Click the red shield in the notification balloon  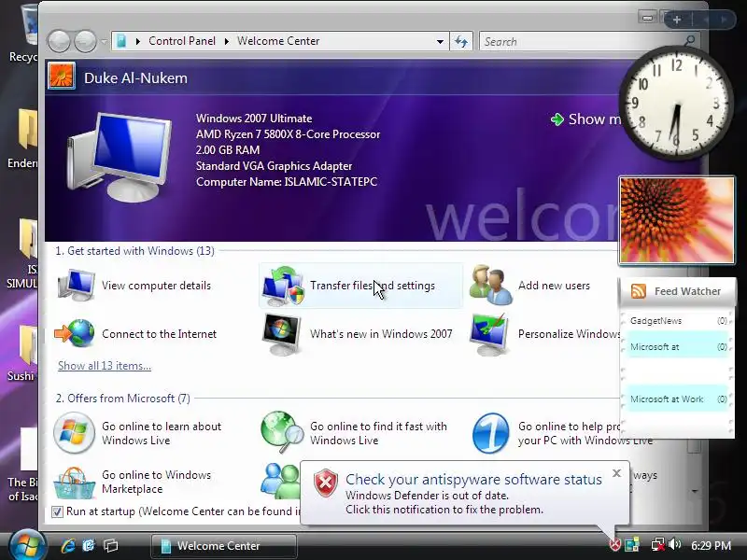click(326, 483)
